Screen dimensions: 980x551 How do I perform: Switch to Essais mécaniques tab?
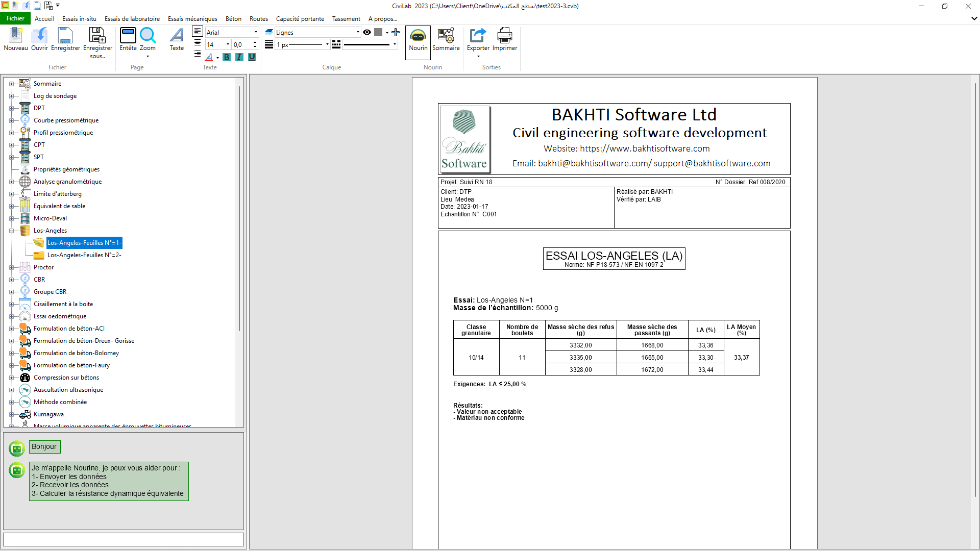pyautogui.click(x=192, y=19)
